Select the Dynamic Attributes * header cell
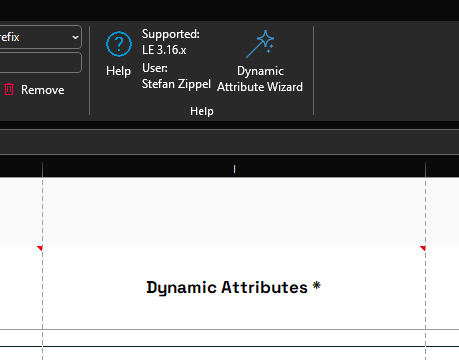The height and width of the screenshot is (360, 459). [x=234, y=287]
